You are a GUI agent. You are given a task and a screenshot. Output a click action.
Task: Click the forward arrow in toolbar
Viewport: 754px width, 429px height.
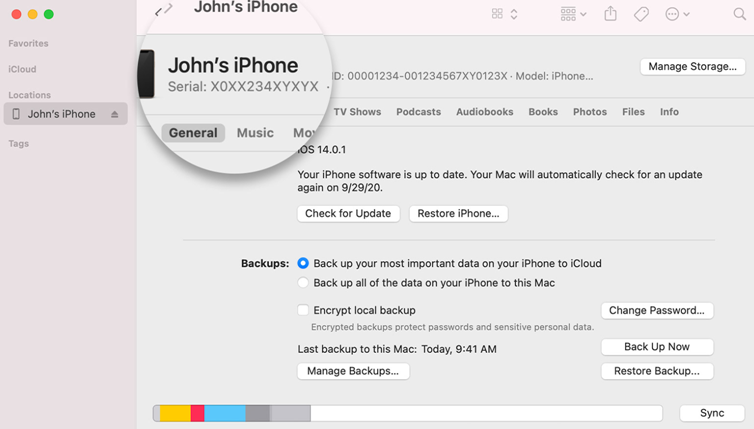(168, 9)
